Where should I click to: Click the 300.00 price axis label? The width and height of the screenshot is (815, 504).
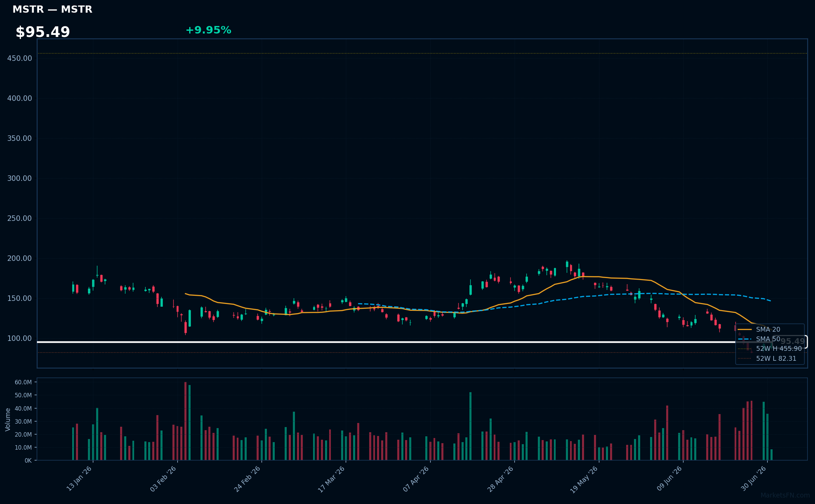point(20,178)
